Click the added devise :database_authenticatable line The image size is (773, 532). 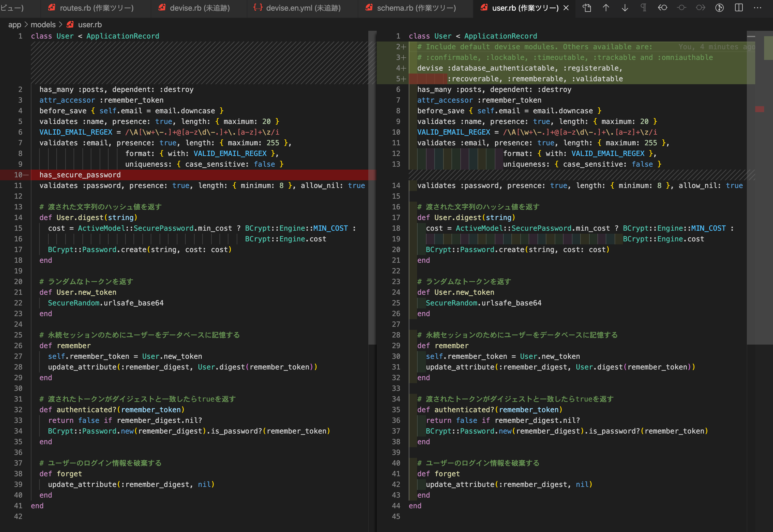[x=520, y=68]
